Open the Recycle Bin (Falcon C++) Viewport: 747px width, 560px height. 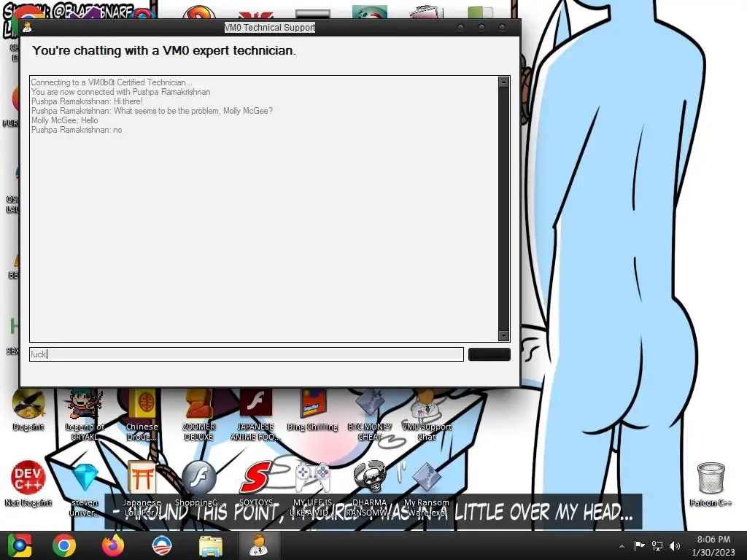click(711, 483)
